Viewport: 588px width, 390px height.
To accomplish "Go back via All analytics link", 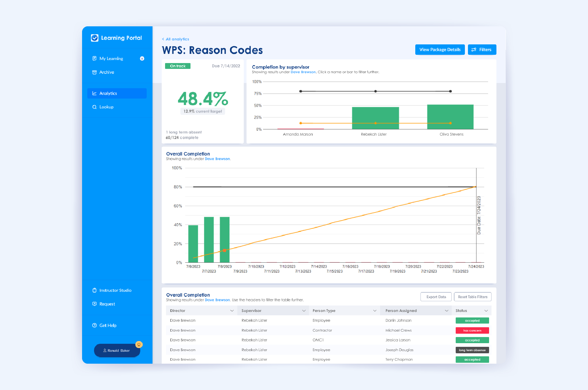I will point(176,39).
